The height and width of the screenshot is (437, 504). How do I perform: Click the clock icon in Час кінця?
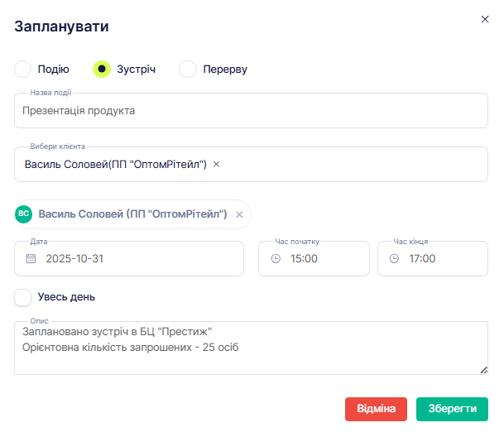coord(395,258)
